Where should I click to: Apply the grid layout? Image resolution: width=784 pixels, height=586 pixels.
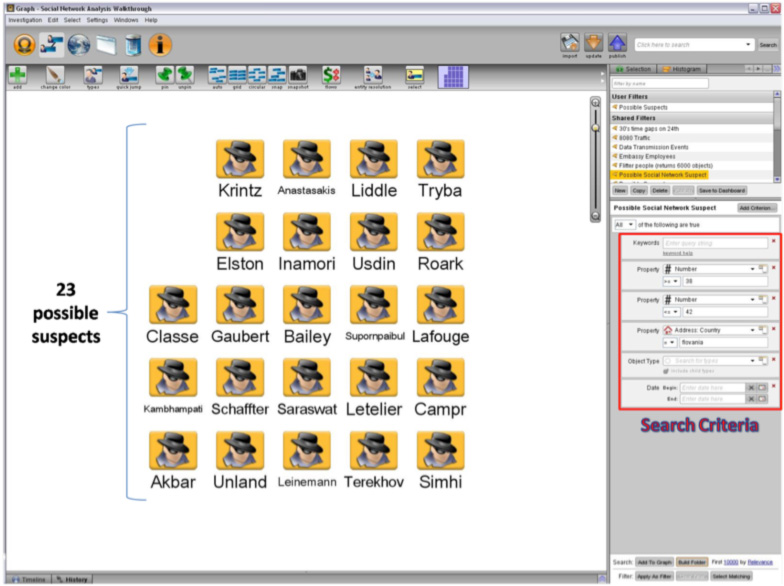pyautogui.click(x=238, y=75)
